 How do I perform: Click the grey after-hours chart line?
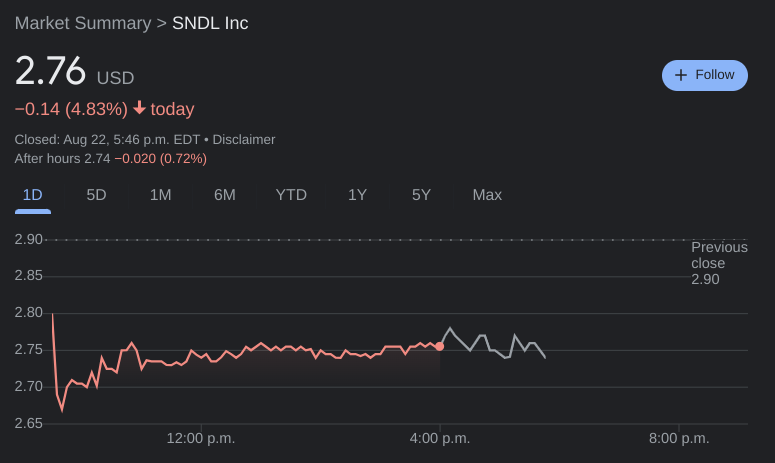pos(490,343)
